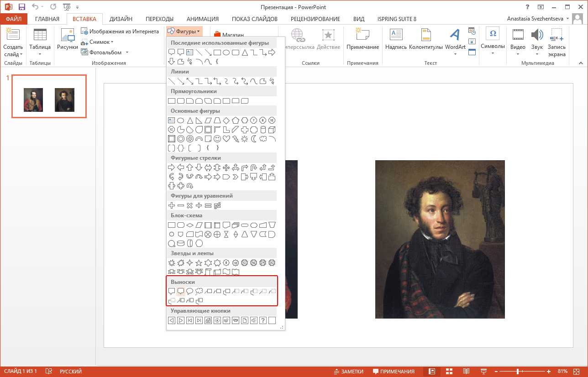The height and width of the screenshot is (377, 588).
Task: Open the ДИЗАЙН ribbon tab
Action: coord(121,19)
